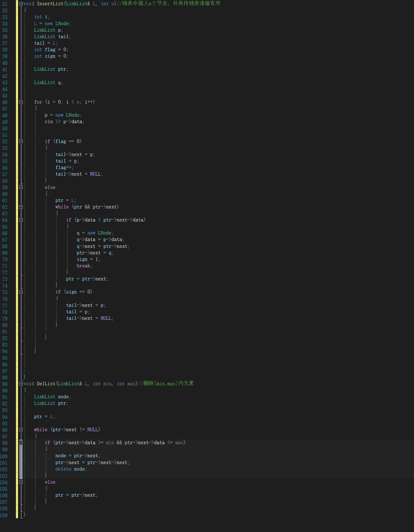The image size is (414, 532).
Task: Click 'node = ptr->next;' statement
Action: click(78, 456)
